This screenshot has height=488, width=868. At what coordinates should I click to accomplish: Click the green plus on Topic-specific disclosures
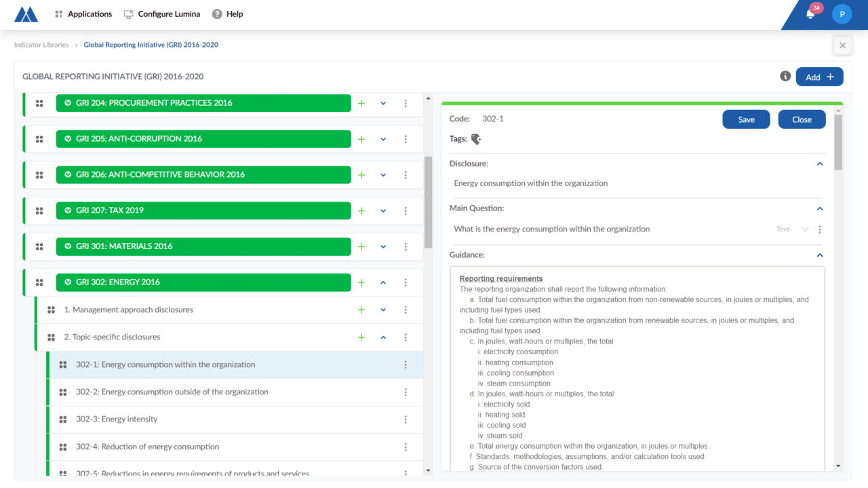coord(361,337)
